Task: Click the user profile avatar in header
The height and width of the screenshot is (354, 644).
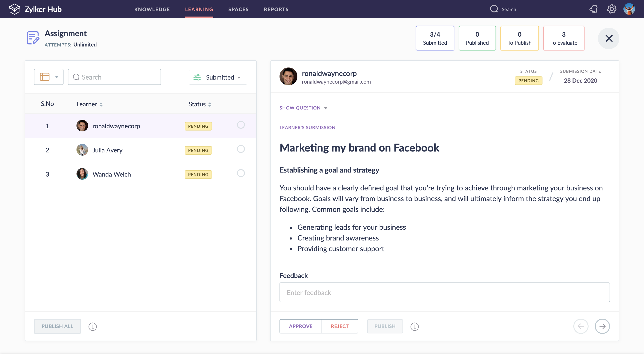Action: [629, 9]
